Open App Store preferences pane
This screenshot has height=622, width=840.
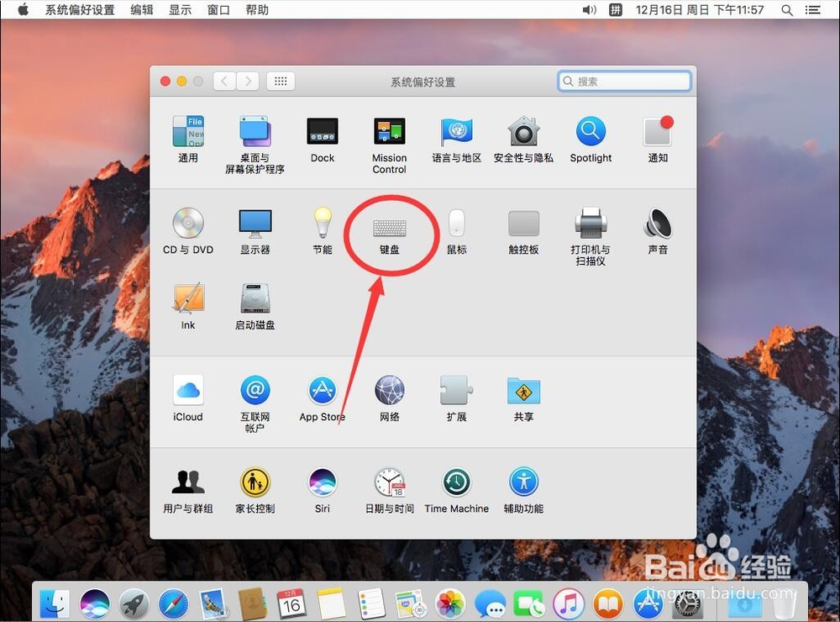323,398
